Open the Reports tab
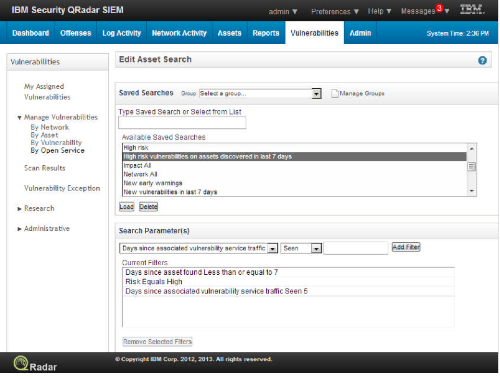Image resolution: width=500 pixels, height=379 pixels. coord(266,33)
